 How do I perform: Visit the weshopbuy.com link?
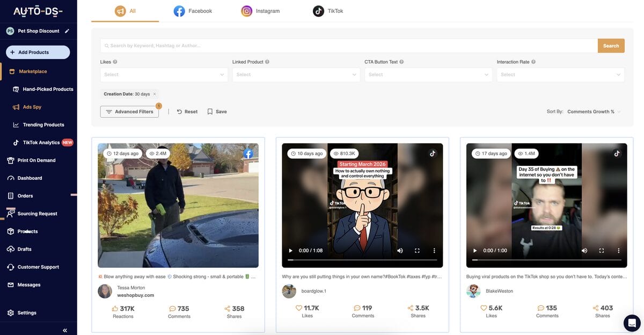pos(135,294)
